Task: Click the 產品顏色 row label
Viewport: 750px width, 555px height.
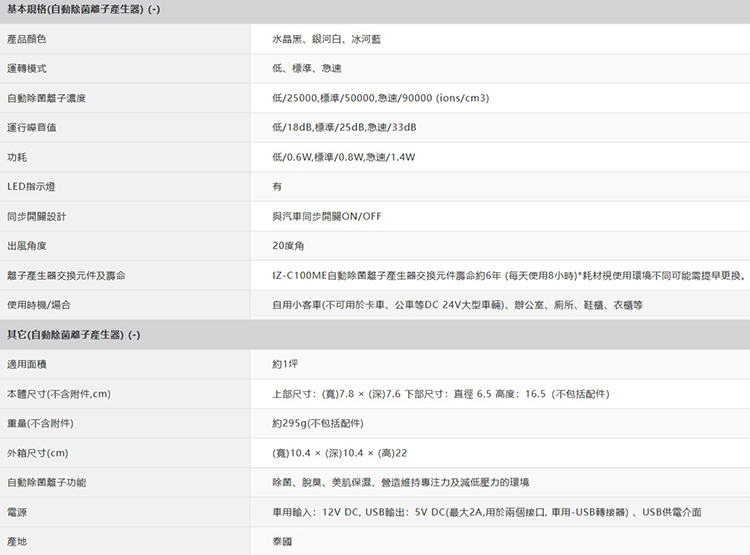Action: point(27,39)
